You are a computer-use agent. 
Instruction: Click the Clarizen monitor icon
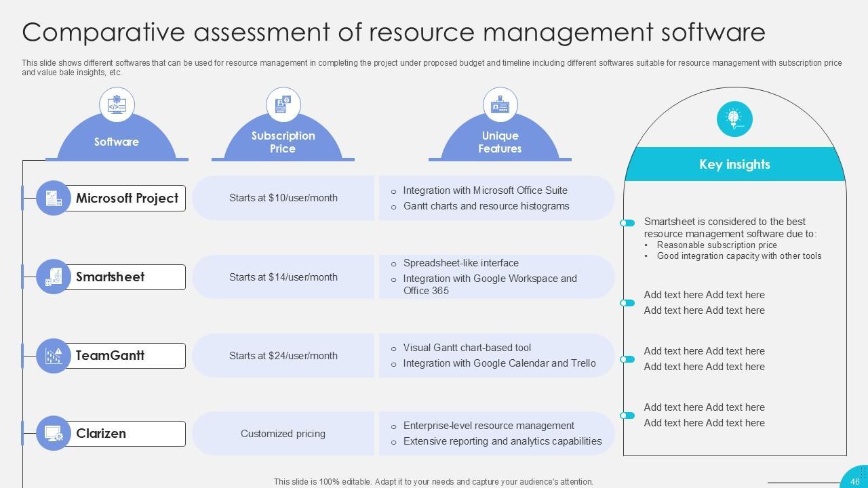click(x=54, y=433)
